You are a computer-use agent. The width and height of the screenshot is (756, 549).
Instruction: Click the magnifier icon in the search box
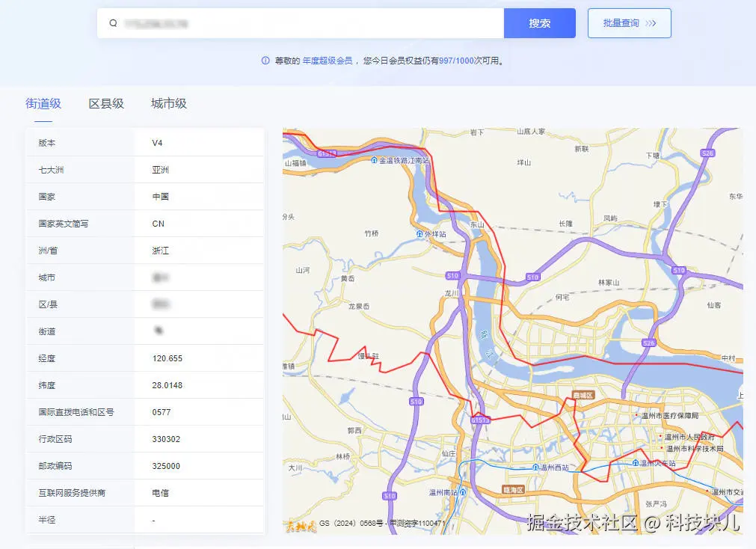(112, 23)
